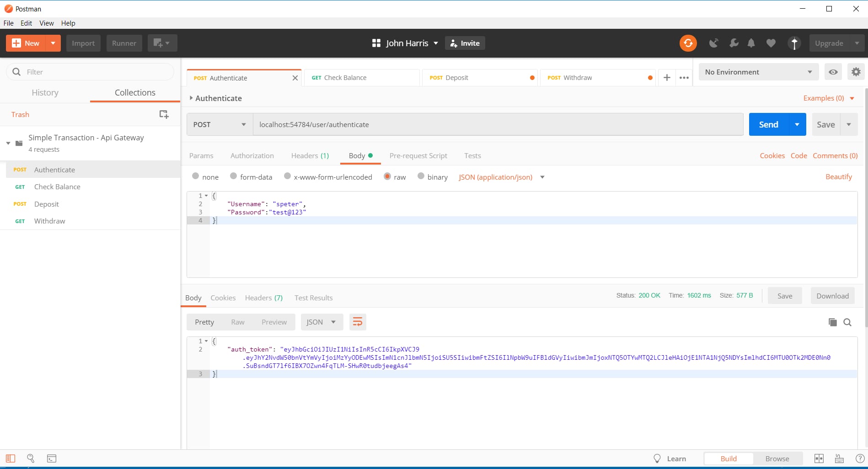The image size is (868, 469).
Task: Open the user avatar icon
Action: (794, 43)
